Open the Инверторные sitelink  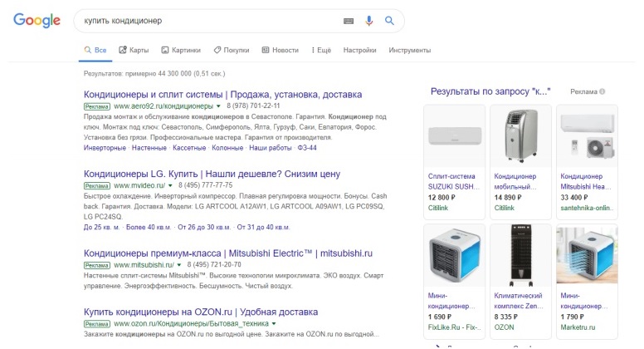tap(105, 148)
